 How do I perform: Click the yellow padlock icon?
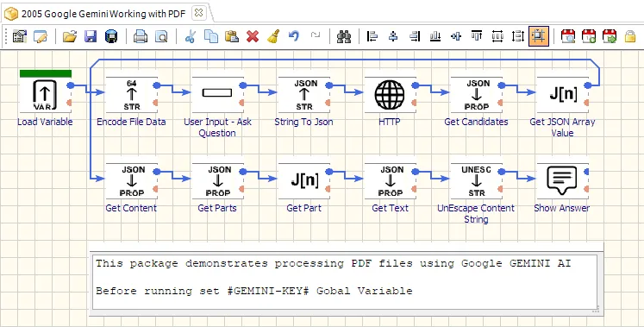(x=630, y=36)
